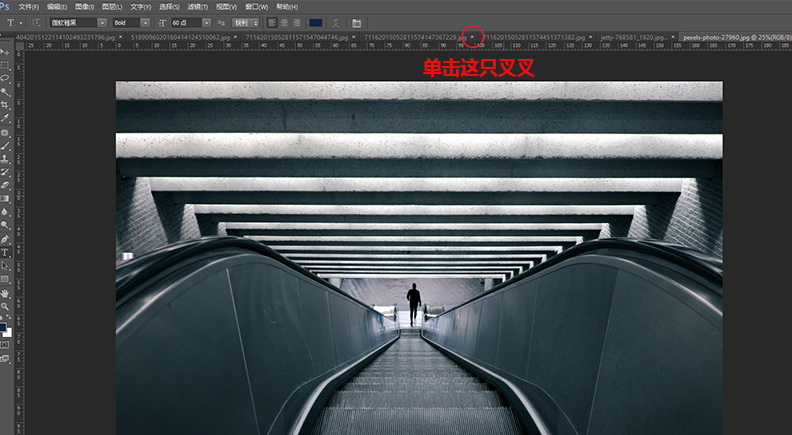Click the dark blue text color swatch
This screenshot has height=435, width=792.
(316, 22)
